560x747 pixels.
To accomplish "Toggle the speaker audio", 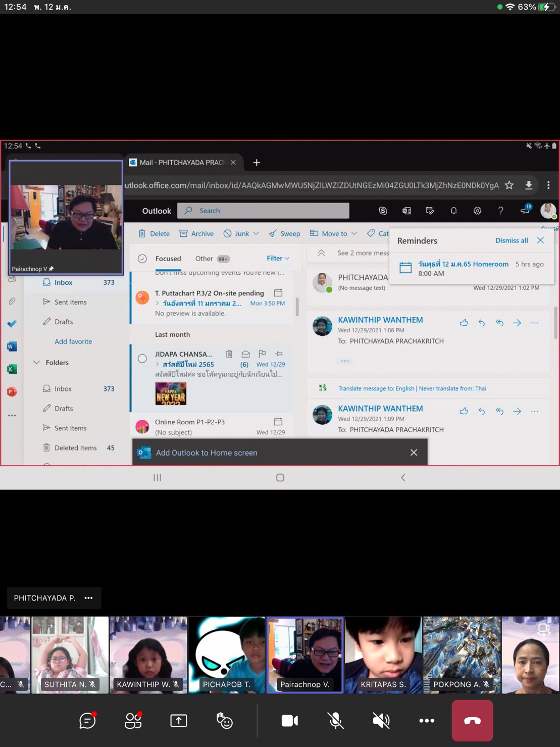I will click(x=381, y=721).
